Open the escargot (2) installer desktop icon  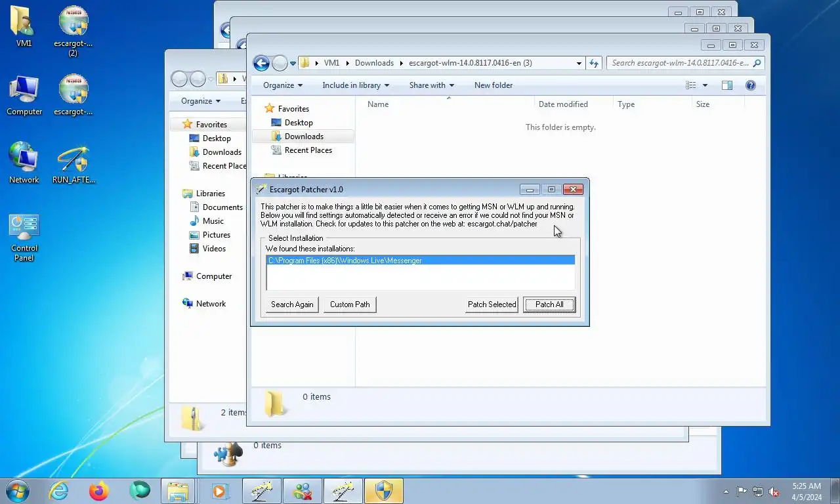73,31
